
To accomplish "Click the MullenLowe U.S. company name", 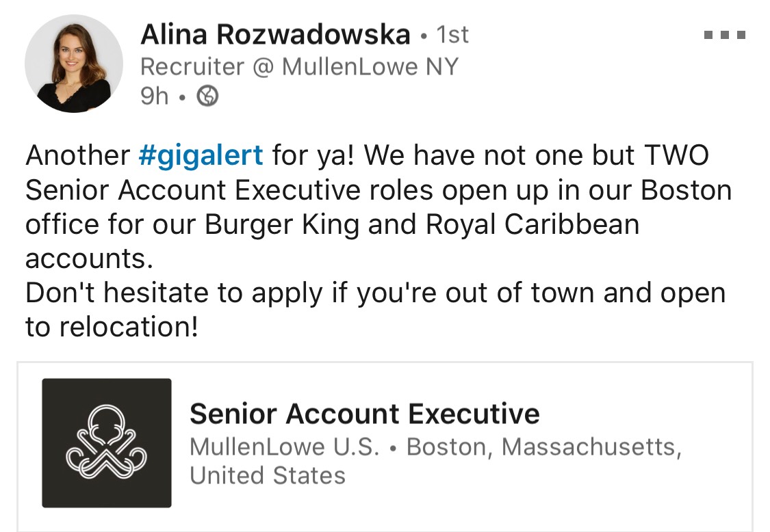I will pyautogui.click(x=284, y=447).
